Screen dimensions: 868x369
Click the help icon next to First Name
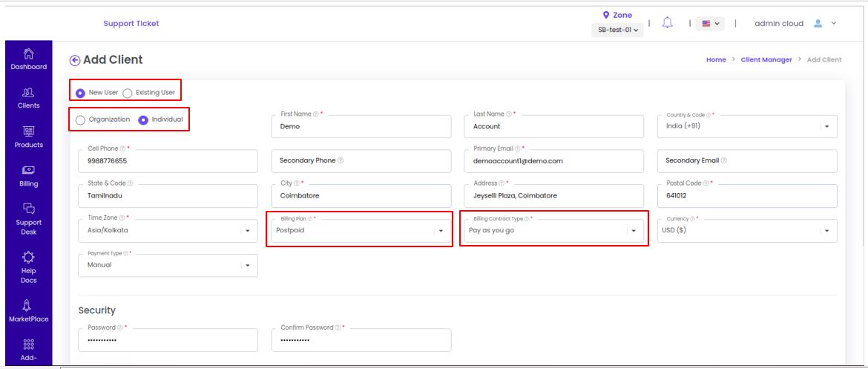[315, 114]
